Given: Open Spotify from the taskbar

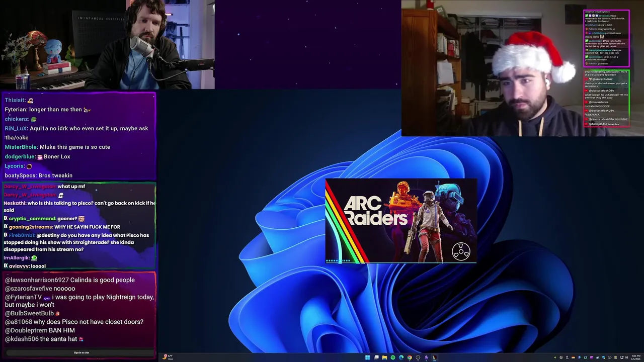Looking at the screenshot, I should click(393, 357).
